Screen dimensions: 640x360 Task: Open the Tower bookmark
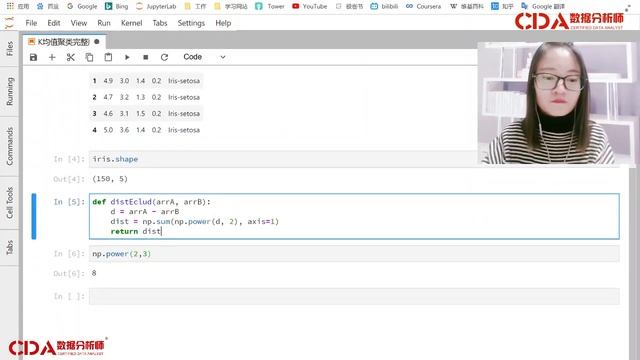point(270,6)
